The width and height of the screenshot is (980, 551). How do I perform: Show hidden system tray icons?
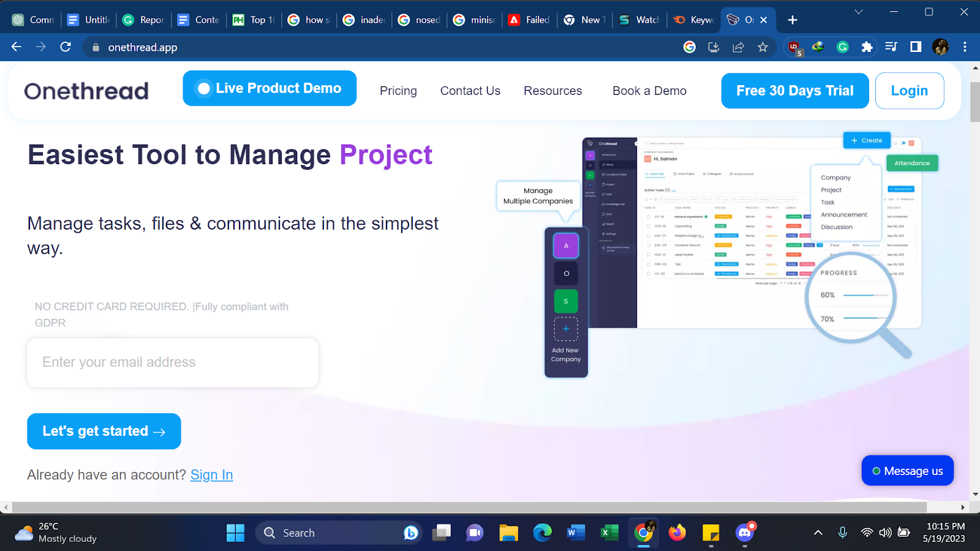(x=818, y=533)
